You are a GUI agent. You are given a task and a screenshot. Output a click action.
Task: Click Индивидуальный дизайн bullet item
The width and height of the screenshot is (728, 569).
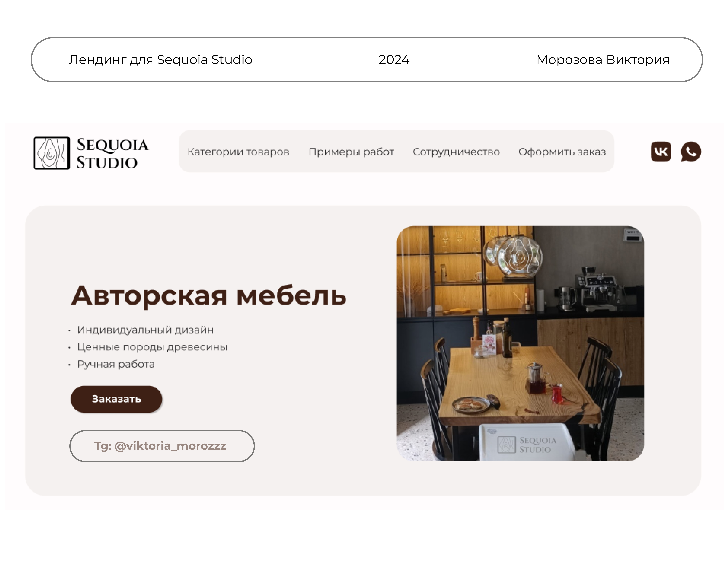(145, 330)
